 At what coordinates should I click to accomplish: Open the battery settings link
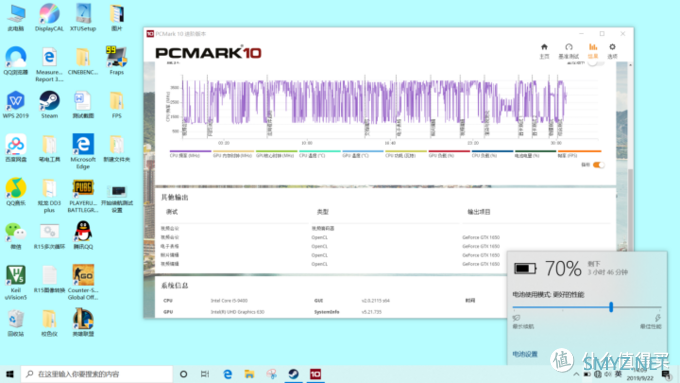(x=525, y=354)
